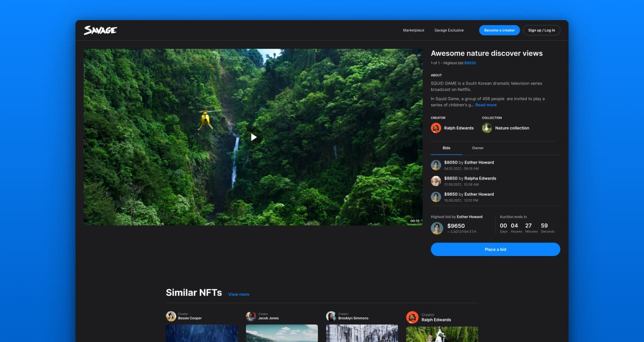644x342 pixels.
Task: Open View more similar NFTs link
Action: point(238,294)
